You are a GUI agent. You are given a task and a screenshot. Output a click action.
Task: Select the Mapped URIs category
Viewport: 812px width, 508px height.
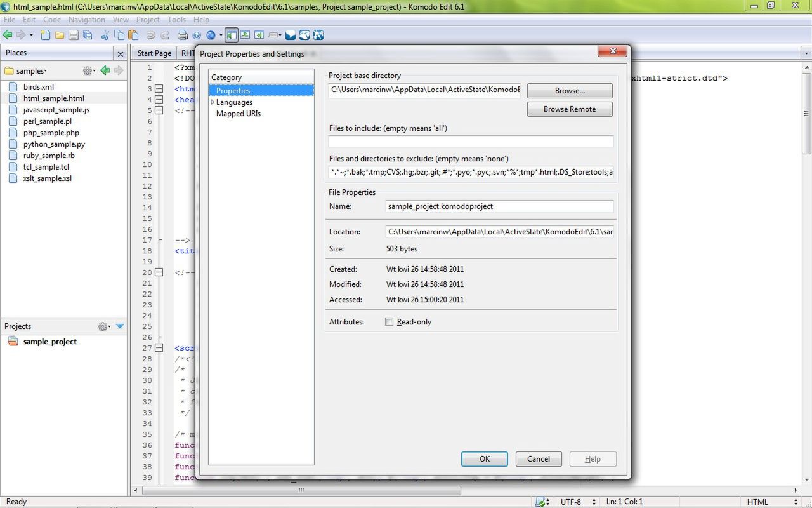click(238, 114)
